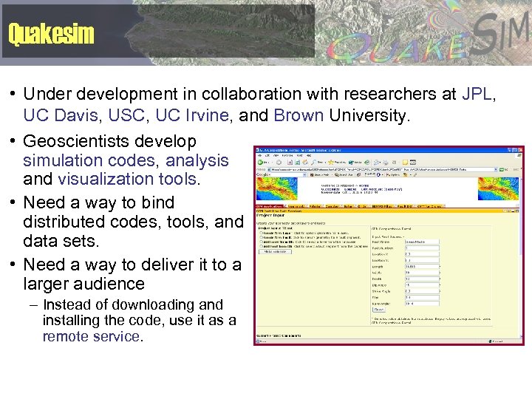The image size is (532, 399).
Task: Click the blue text "remote service"
Action: point(92,336)
